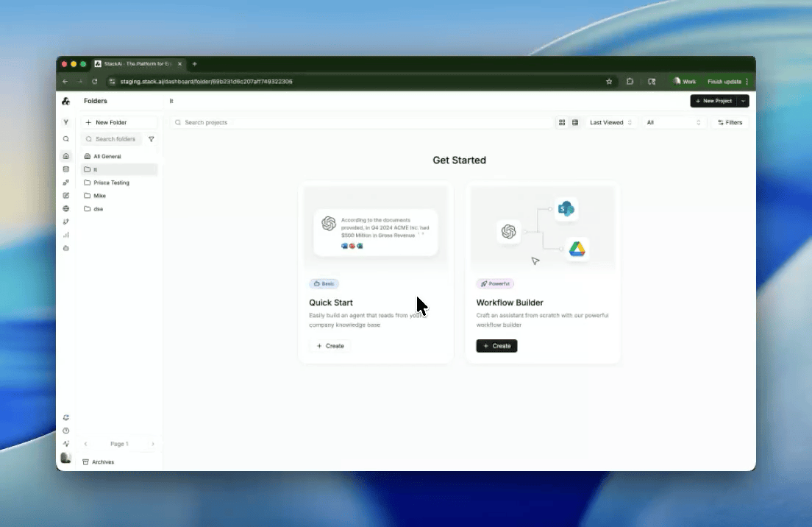Image resolution: width=812 pixels, height=527 pixels.
Task: Select the dsa folder
Action: [x=119, y=209]
